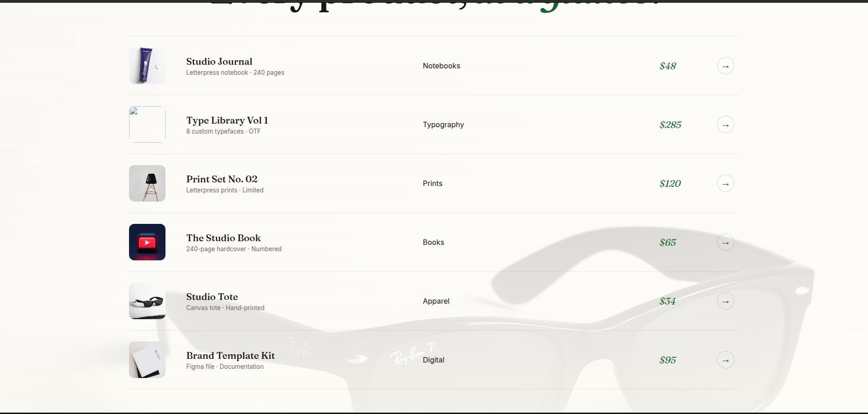Open the Brand Template Kit title
The width and height of the screenshot is (868, 414).
(x=230, y=356)
